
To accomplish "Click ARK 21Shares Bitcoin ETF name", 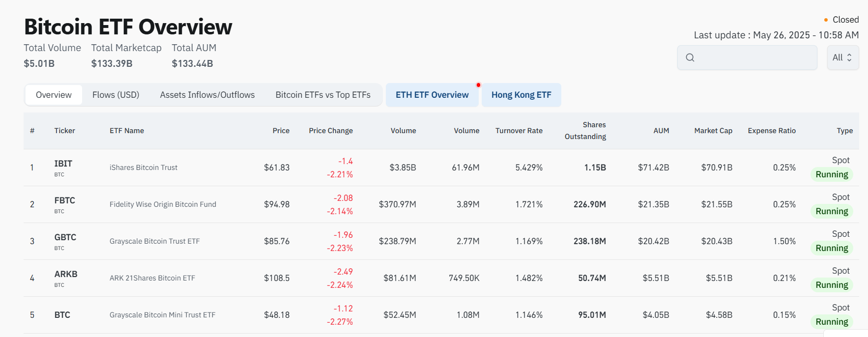I will pos(152,278).
